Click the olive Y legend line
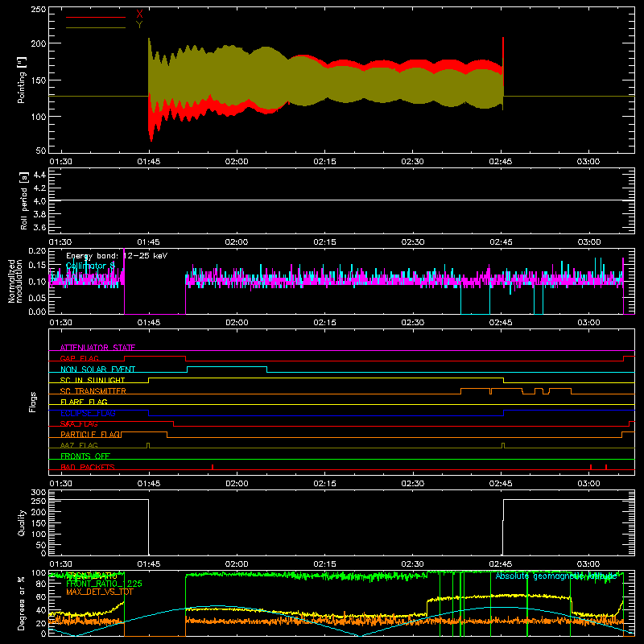644x644 pixels. pos(96,28)
